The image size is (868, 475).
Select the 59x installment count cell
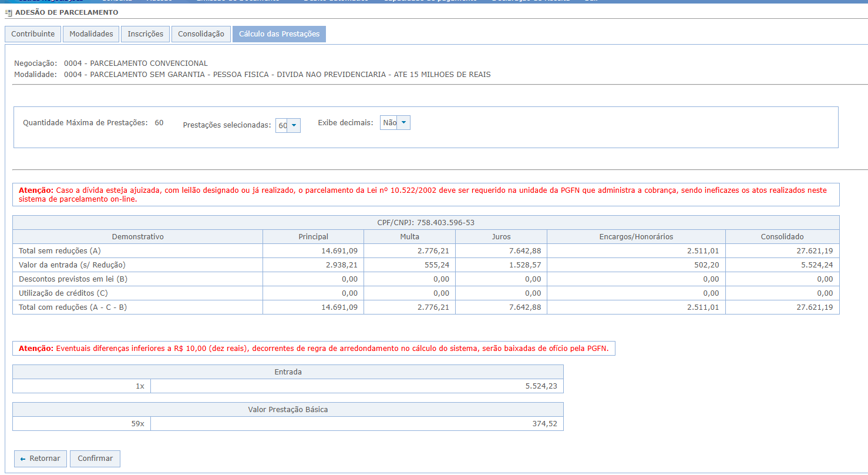pyautogui.click(x=82, y=424)
